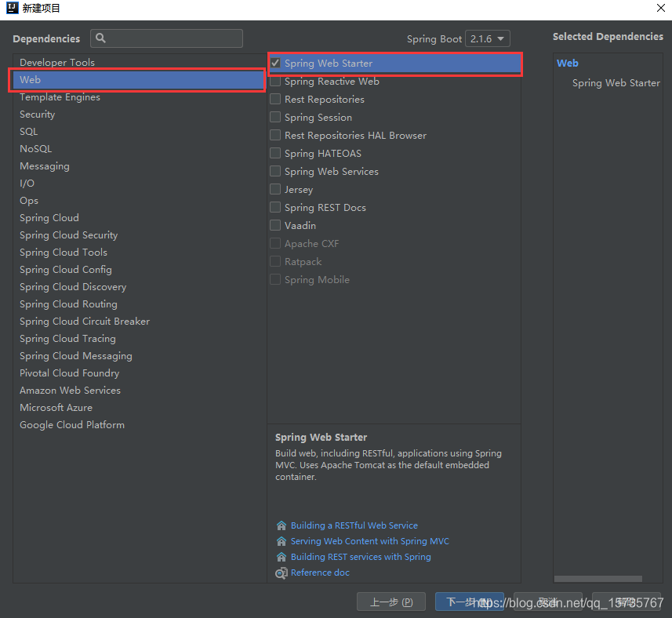Viewport: 672px width, 618px height.
Task: Open Serving Web Content with Spring MVC link
Action: (x=370, y=541)
